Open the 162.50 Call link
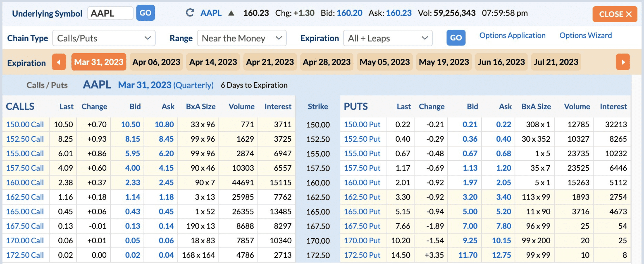 (x=25, y=197)
